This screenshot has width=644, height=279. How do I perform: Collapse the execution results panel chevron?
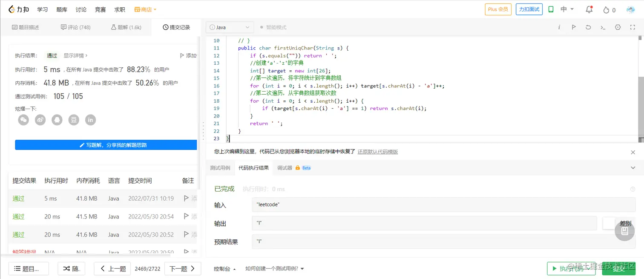pyautogui.click(x=633, y=168)
